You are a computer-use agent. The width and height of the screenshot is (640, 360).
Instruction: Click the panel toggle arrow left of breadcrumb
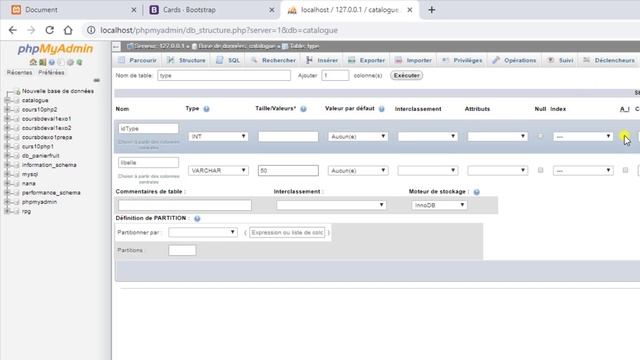(116, 47)
